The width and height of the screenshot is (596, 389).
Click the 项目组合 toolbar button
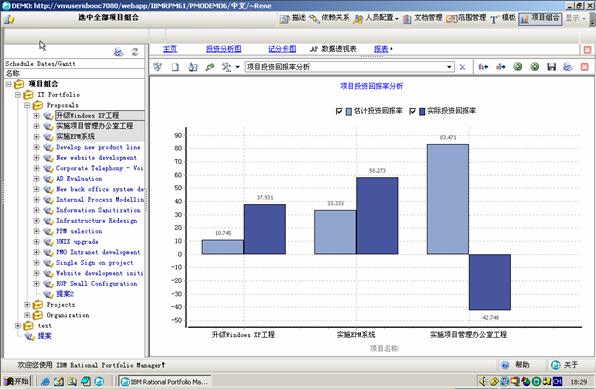pyautogui.click(x=540, y=18)
